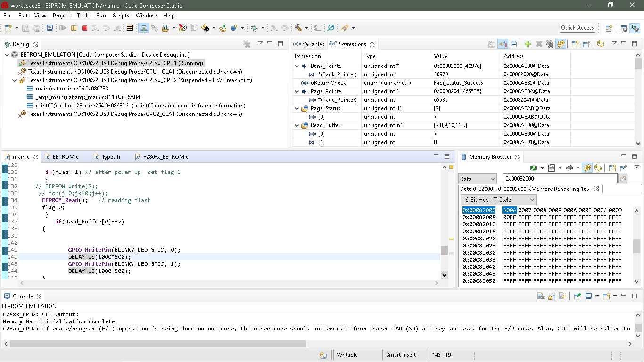The image size is (644, 362).
Task: Open the 16-Bit Hex - TI Style dropdown
Action: (533, 199)
